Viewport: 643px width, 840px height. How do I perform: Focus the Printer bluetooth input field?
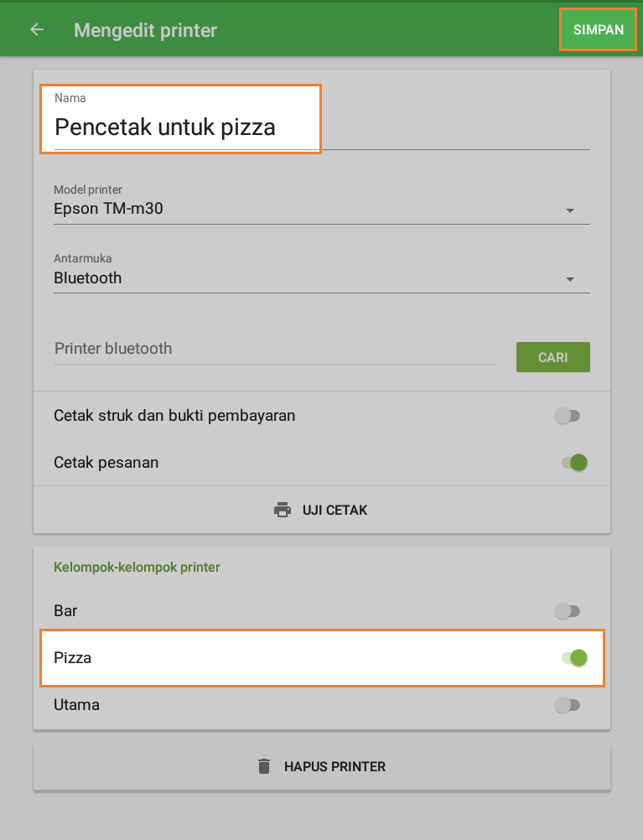(273, 349)
